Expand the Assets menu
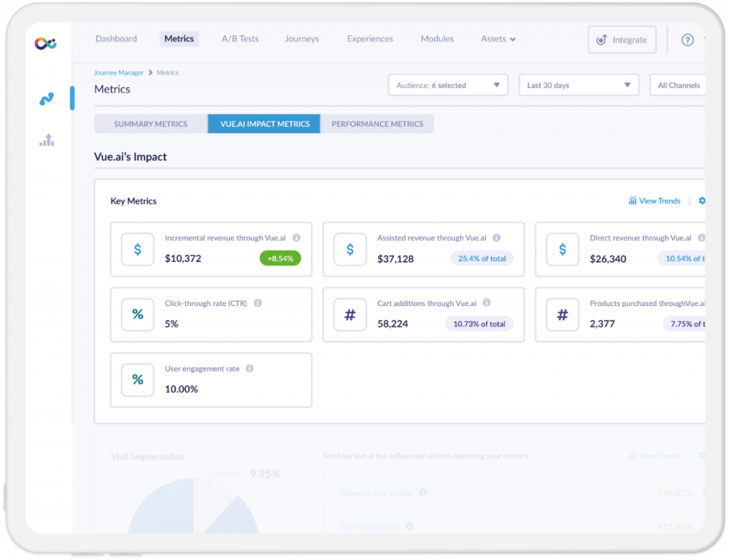 click(498, 39)
